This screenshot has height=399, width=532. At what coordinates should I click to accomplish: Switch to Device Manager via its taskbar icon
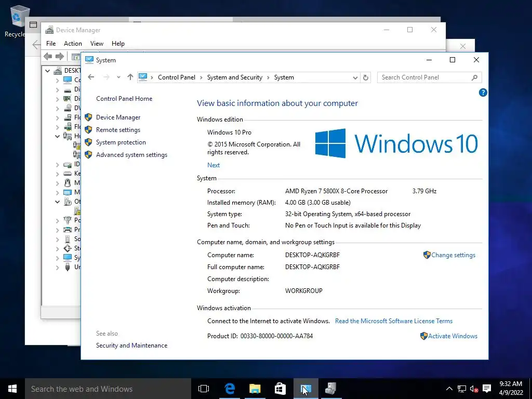pyautogui.click(x=331, y=389)
